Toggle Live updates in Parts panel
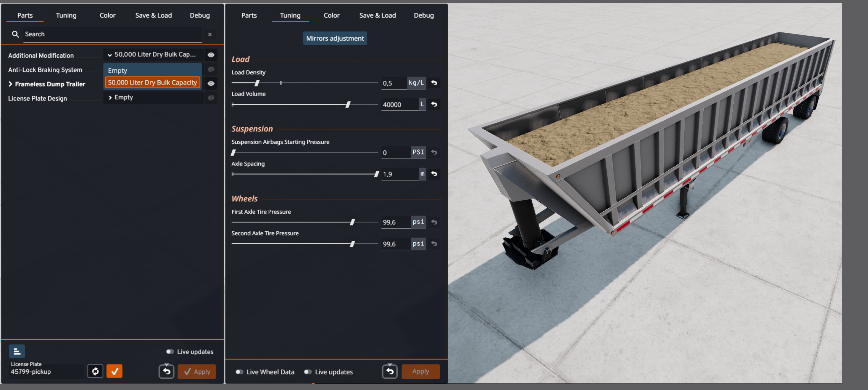This screenshot has height=390, width=868. click(x=170, y=352)
